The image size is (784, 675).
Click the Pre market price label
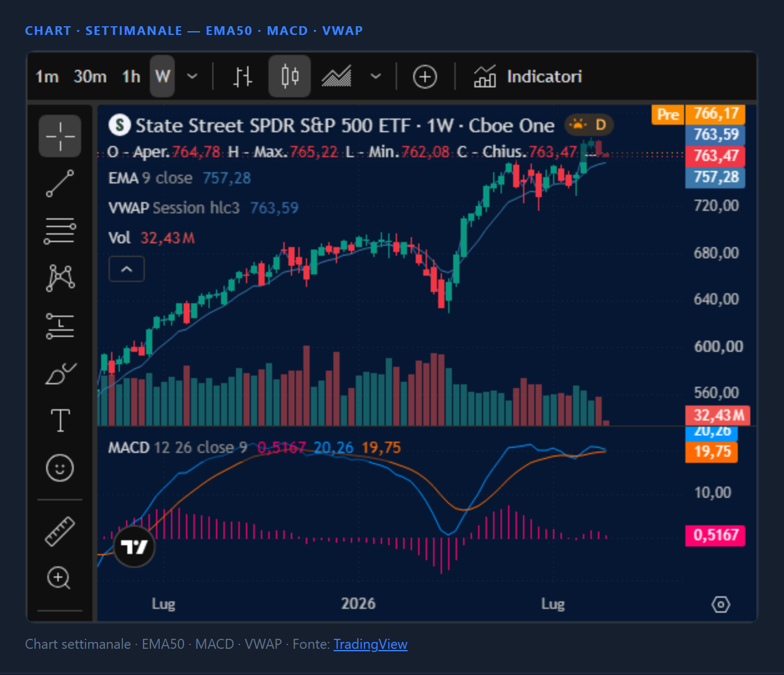[x=667, y=114]
